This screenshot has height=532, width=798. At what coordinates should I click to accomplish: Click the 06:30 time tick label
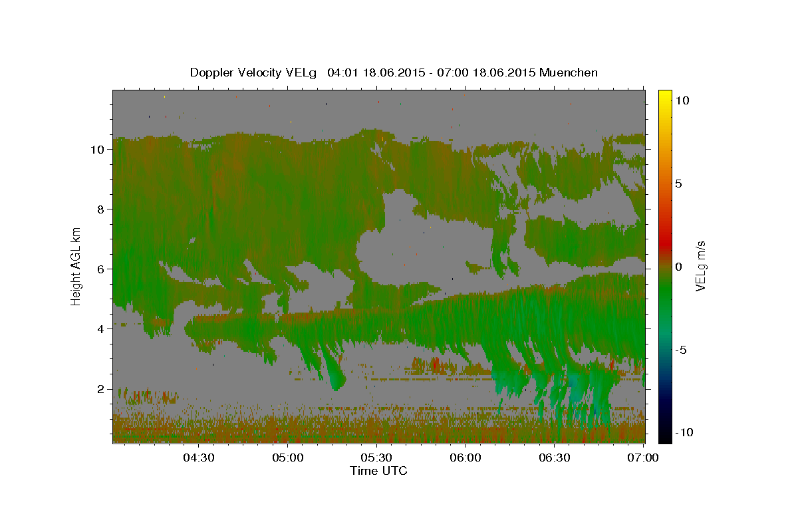click(555, 458)
